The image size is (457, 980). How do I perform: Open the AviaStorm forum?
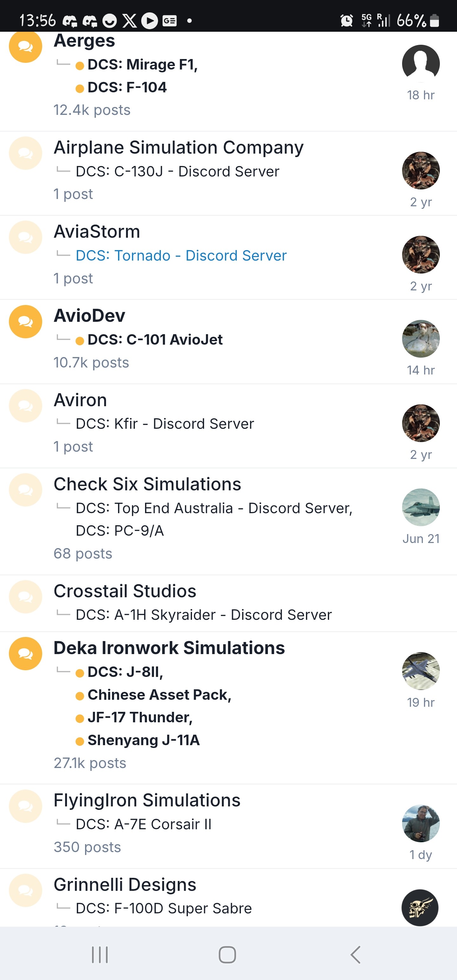pos(97,232)
